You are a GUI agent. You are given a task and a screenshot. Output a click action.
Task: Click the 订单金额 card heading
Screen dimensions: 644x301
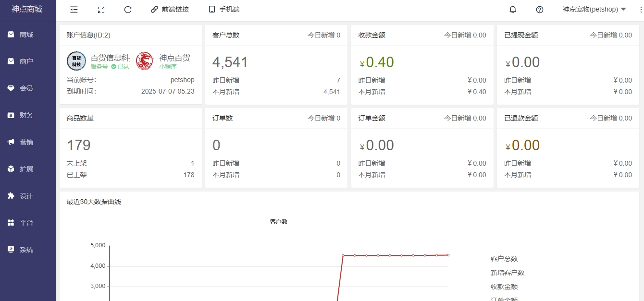[372, 118]
